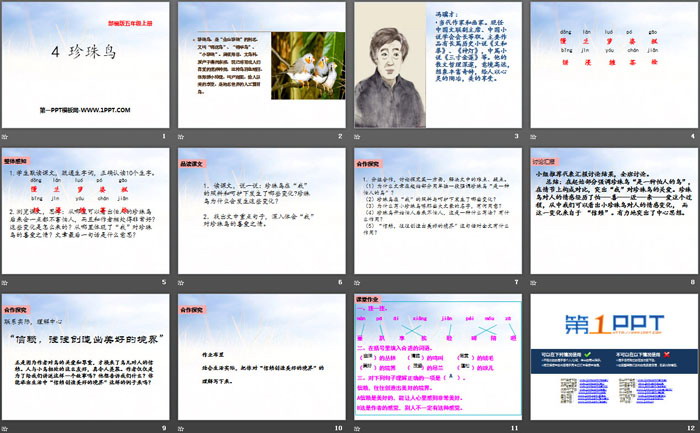The image size is (700, 433).
Task: Select slide 4 with pinyin characters
Action: pos(614,65)
